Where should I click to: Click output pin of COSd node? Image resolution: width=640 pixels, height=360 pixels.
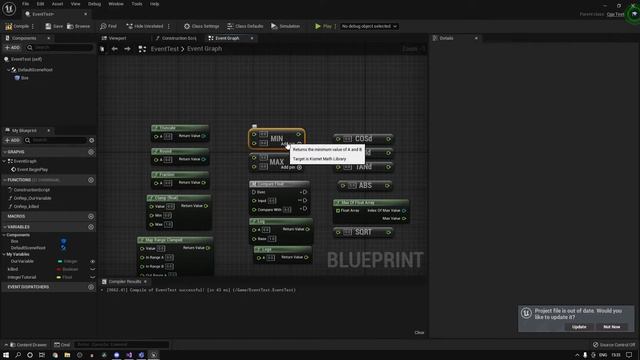[x=388, y=139]
